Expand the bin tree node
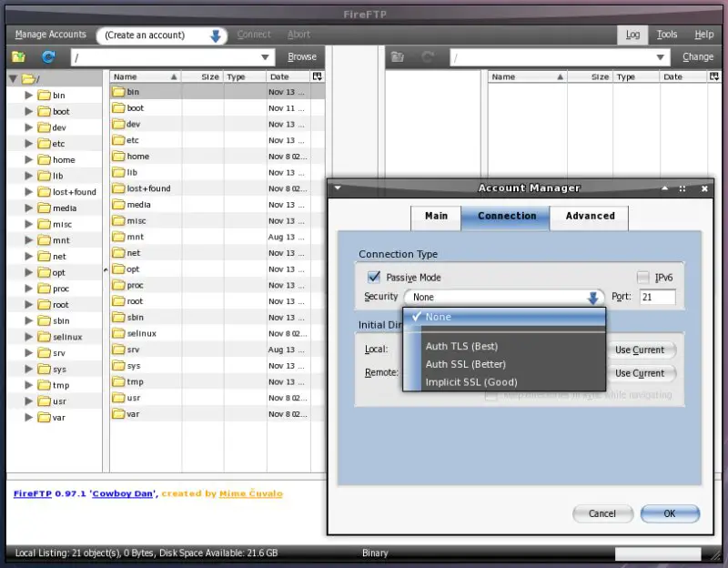This screenshot has height=568, width=728. coord(29,96)
